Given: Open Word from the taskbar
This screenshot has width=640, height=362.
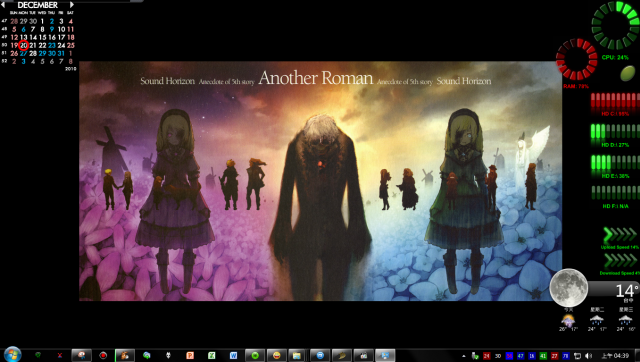Looking at the screenshot, I should (233, 355).
